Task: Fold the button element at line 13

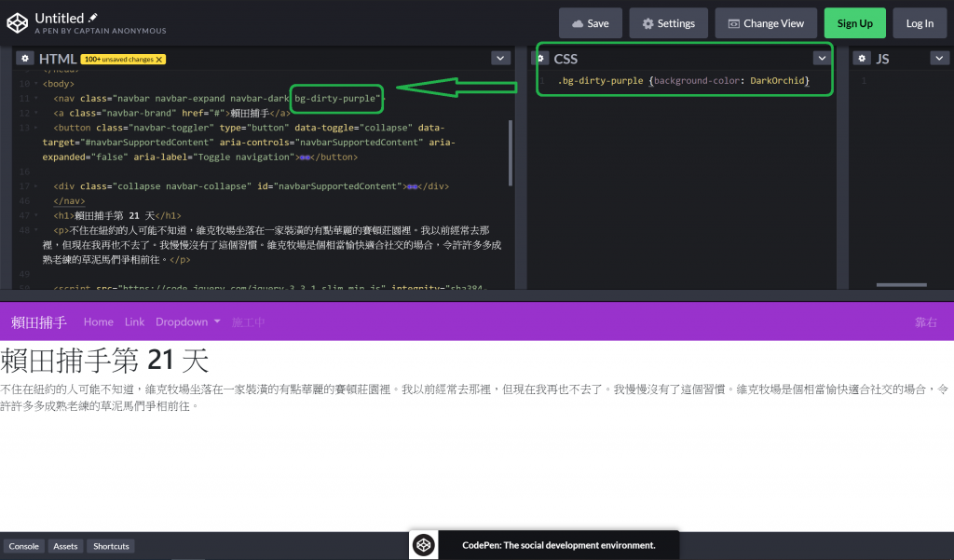Action: [x=36, y=128]
